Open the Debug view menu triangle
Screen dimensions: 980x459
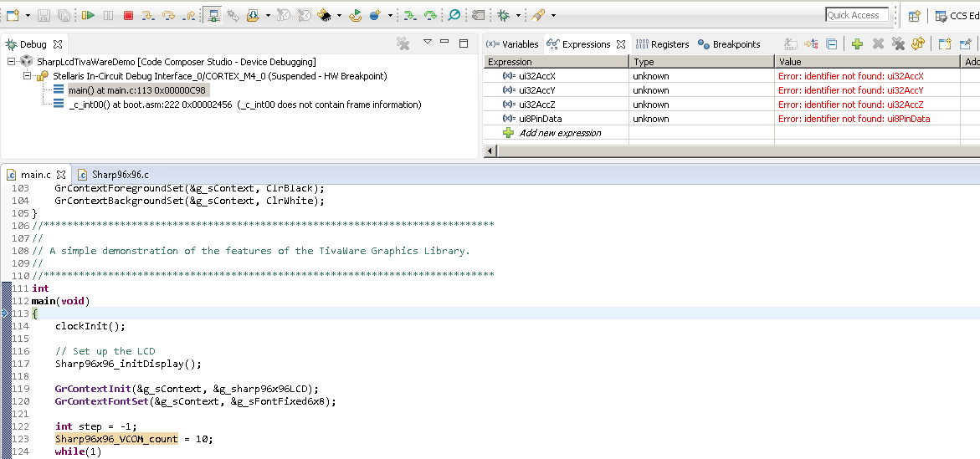coord(428,42)
